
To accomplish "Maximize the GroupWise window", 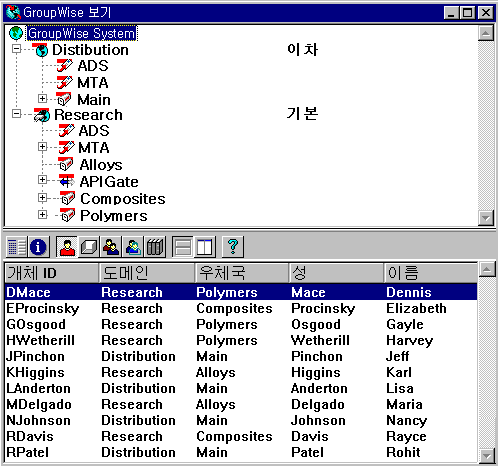I will tap(468, 13).
